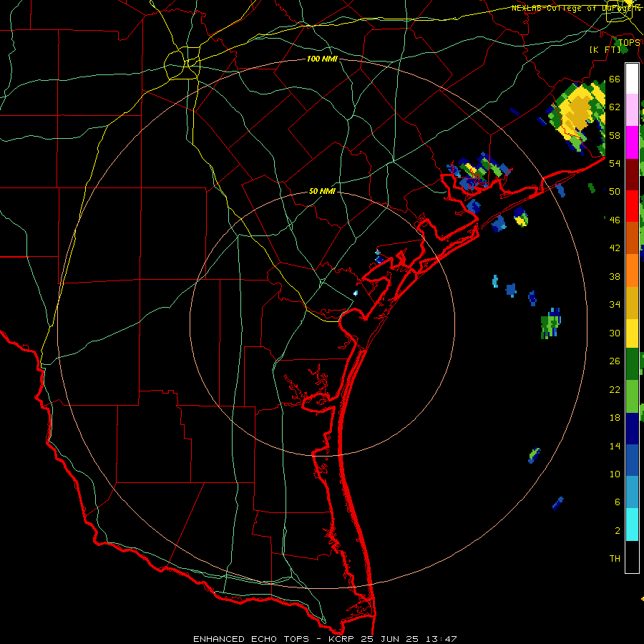Screen dimensions: 644x644
Task: Click the "[K FT]" units label
Action: [605, 50]
